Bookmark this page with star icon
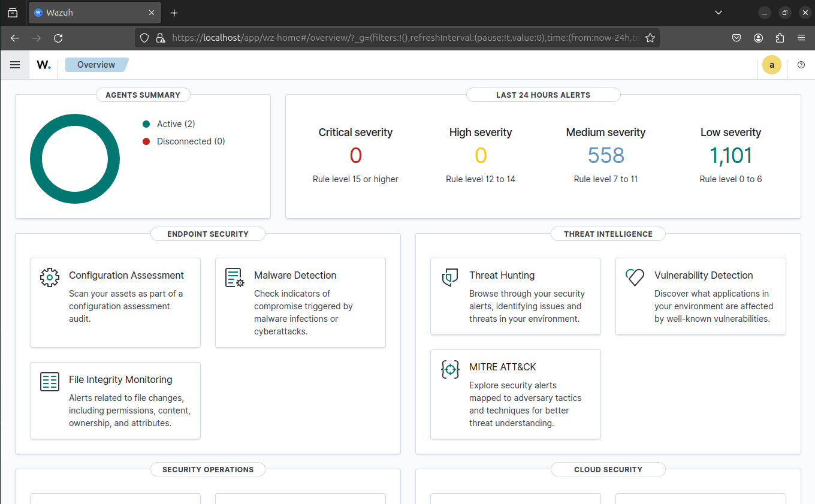This screenshot has height=504, width=815. pyautogui.click(x=650, y=38)
